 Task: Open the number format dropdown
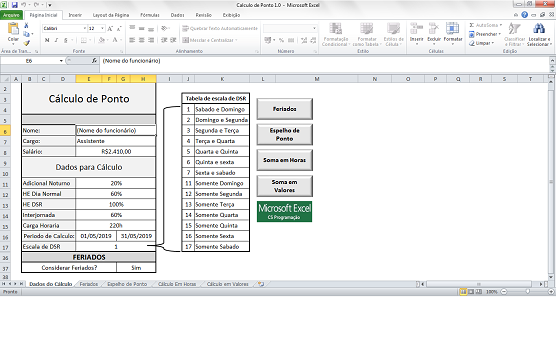coord(314,28)
